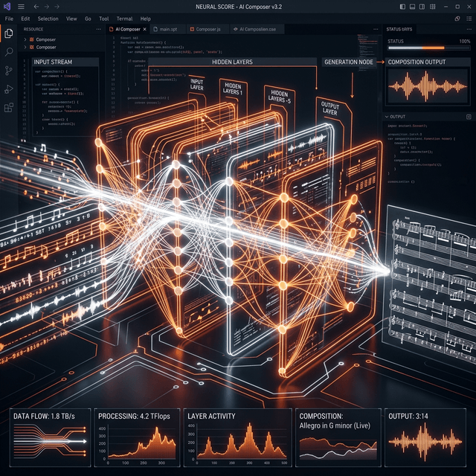Open the File menu
Screen dimensions: 476x476
[9, 19]
